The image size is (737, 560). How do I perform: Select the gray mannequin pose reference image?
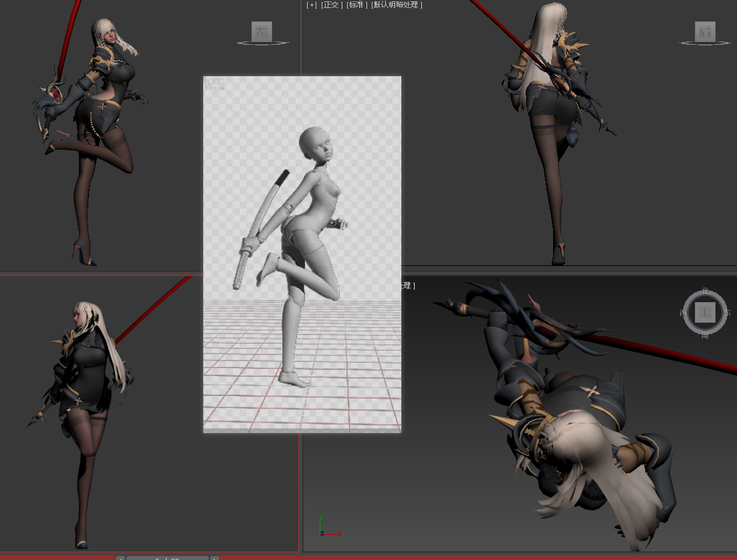point(302,254)
